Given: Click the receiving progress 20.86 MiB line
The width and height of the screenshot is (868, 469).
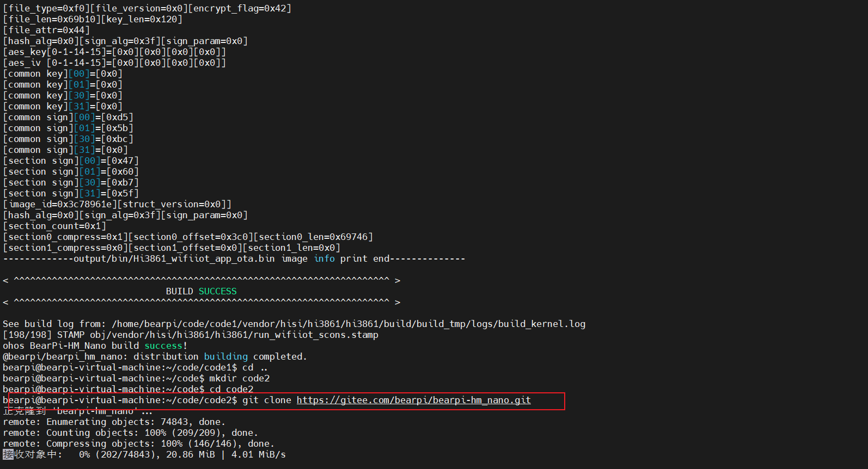Looking at the screenshot, I should coord(144,455).
